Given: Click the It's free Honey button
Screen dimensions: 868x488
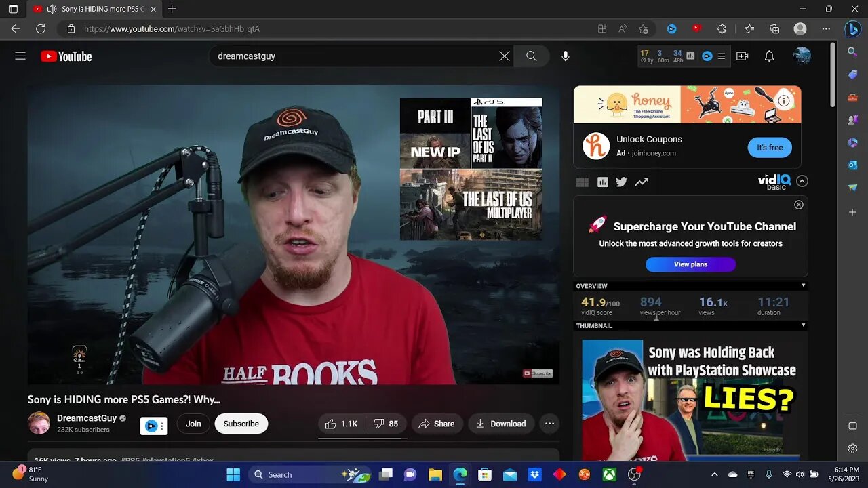Looking at the screenshot, I should click(770, 147).
